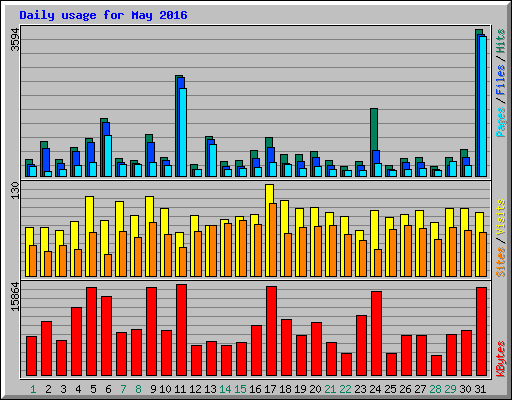Click the day label 2

[48, 389]
